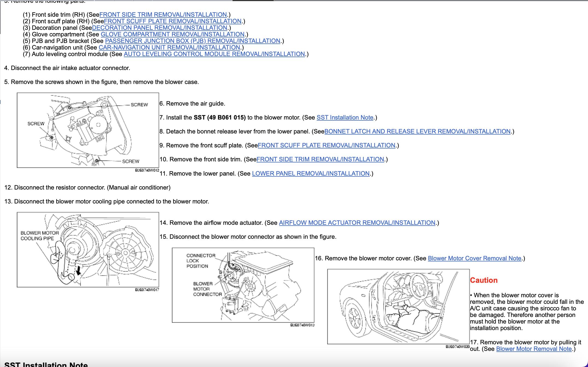The height and width of the screenshot is (367, 588).
Task: Open Car-Navigation Unit Removal/Installation link
Action: tap(169, 48)
